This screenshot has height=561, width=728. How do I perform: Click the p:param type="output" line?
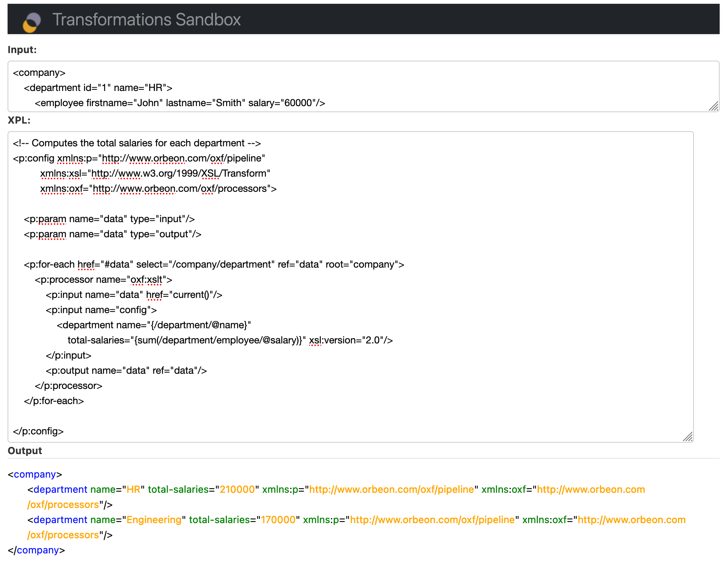point(112,234)
